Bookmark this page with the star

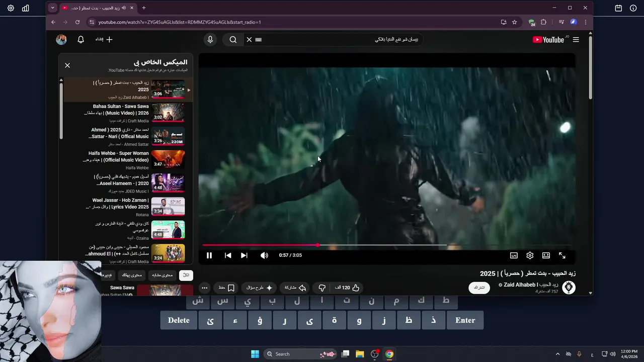(x=514, y=22)
